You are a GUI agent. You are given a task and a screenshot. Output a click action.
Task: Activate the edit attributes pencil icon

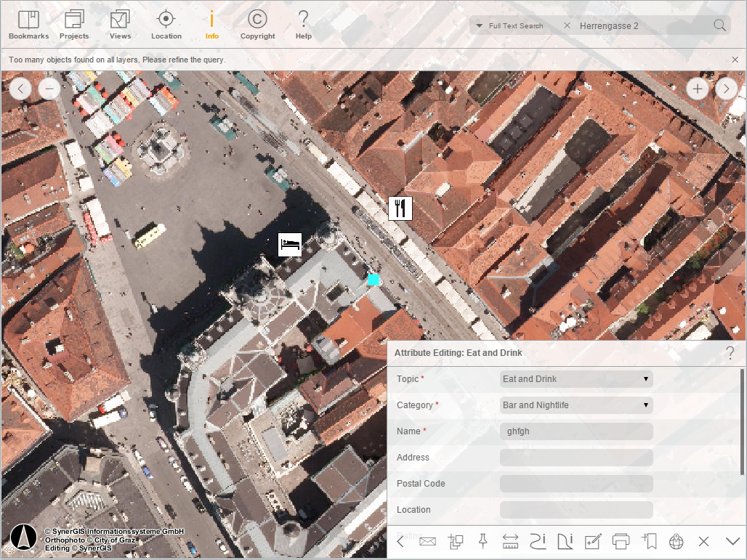pos(592,541)
